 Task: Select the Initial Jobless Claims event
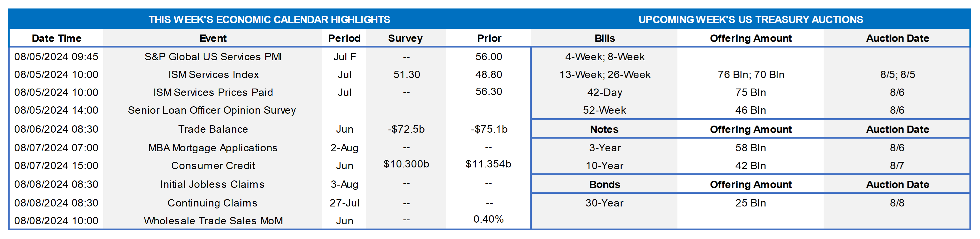212,185
